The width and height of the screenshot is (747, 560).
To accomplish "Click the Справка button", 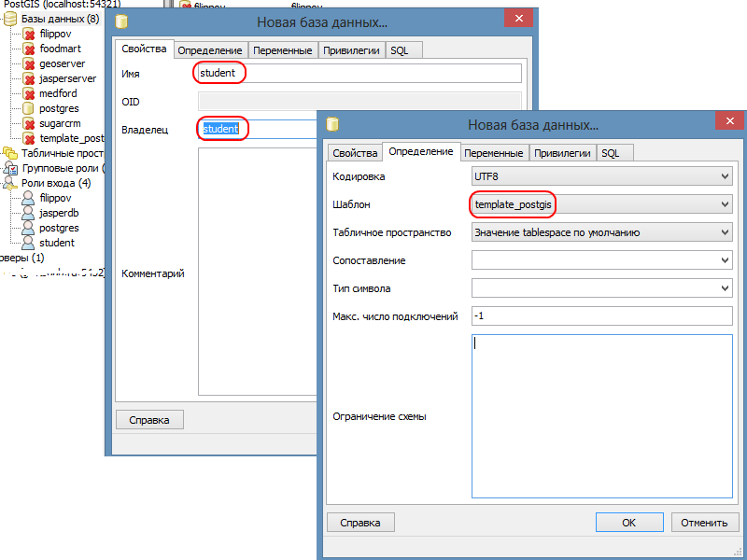I will [x=360, y=522].
